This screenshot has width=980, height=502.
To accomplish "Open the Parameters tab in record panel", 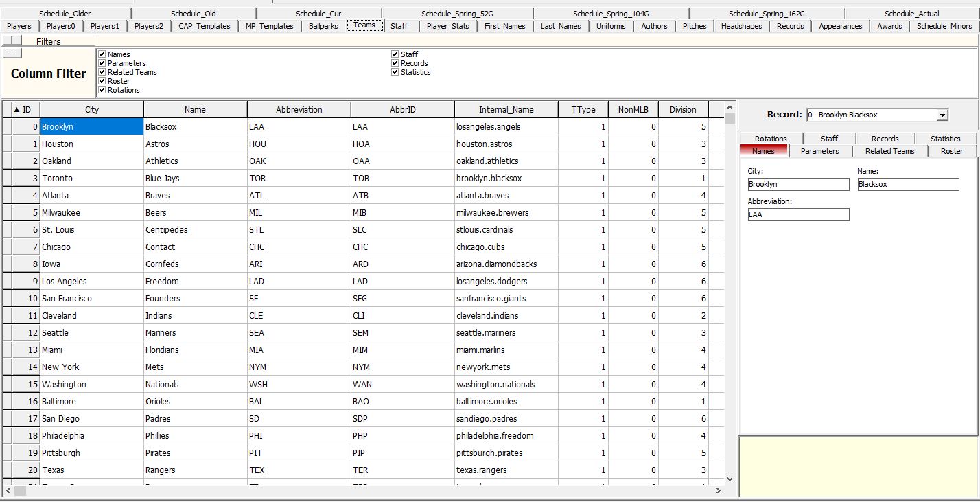I will tap(819, 151).
